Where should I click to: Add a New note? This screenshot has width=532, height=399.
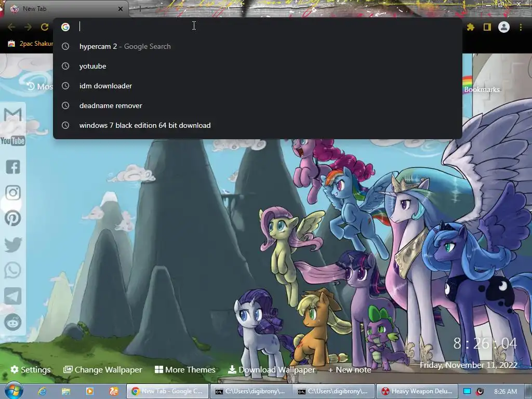coord(350,369)
